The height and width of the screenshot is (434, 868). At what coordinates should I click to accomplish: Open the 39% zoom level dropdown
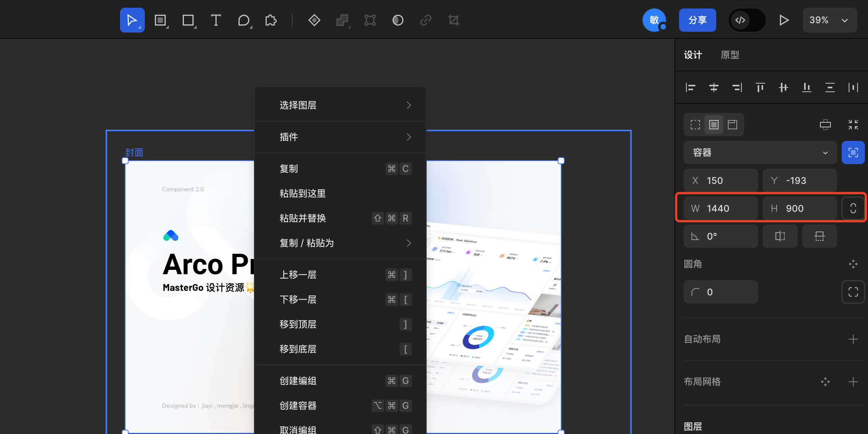829,20
